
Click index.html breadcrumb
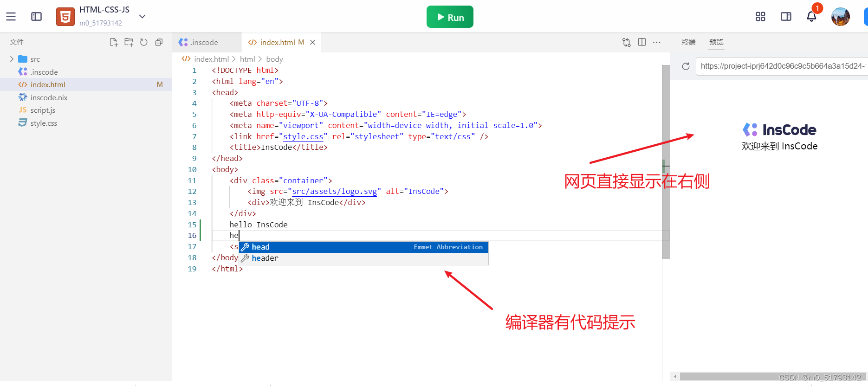(211, 59)
